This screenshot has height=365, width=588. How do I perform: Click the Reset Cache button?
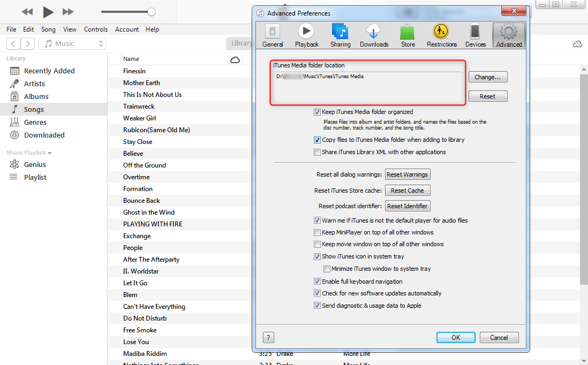click(x=407, y=191)
